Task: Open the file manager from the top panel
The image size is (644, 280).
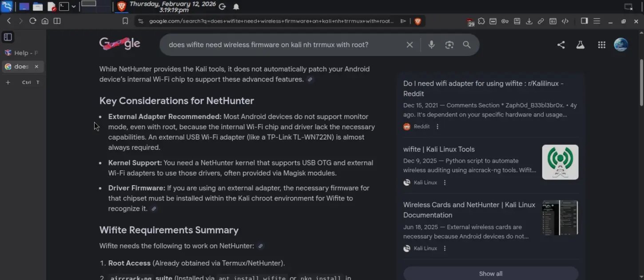Action: coord(38,7)
